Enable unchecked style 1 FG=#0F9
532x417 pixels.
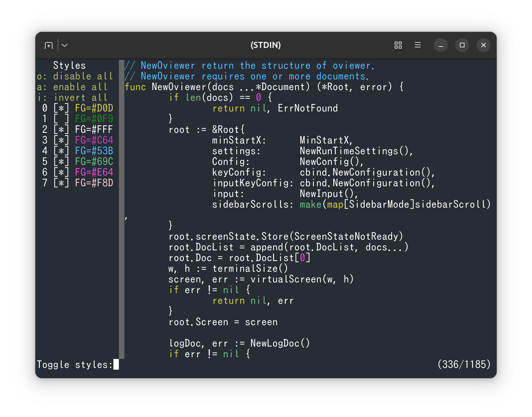(x=61, y=119)
